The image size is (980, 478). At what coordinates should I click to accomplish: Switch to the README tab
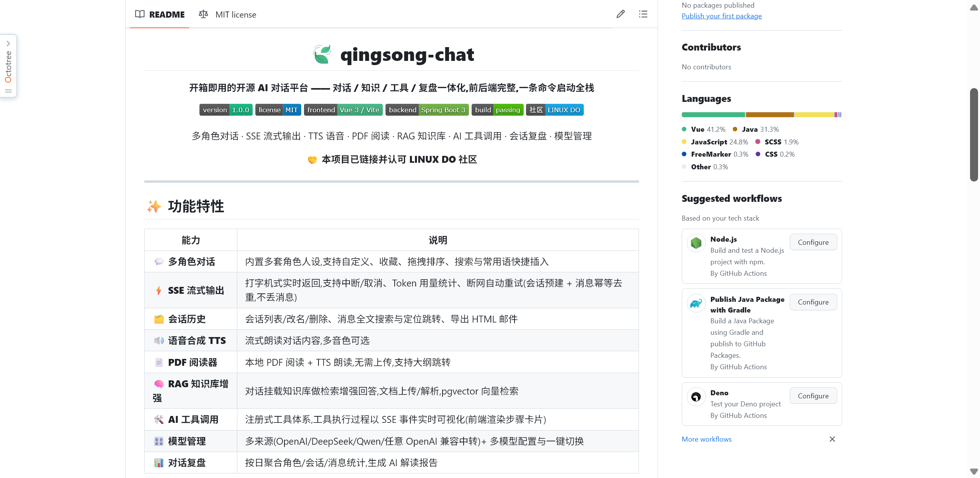[x=160, y=15]
